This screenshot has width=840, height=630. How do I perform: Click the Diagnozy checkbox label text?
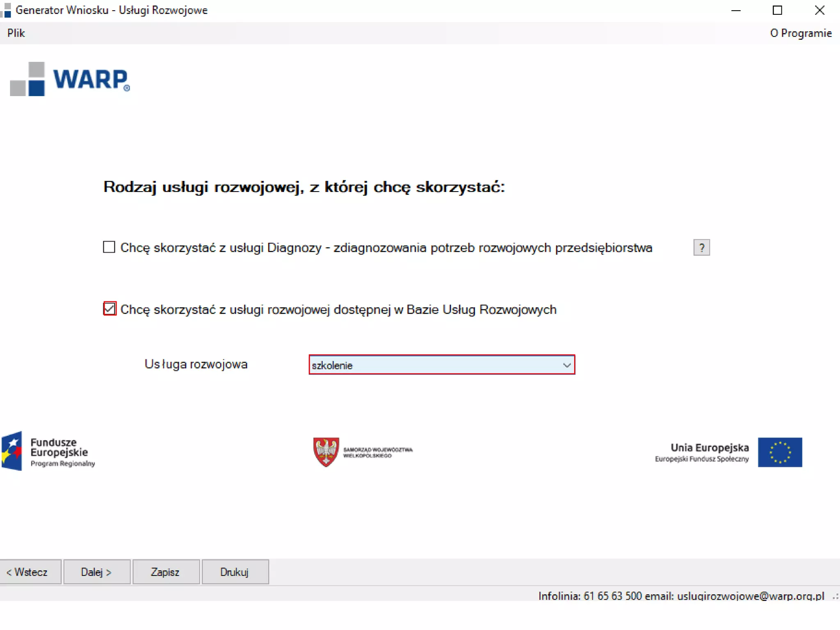click(386, 248)
